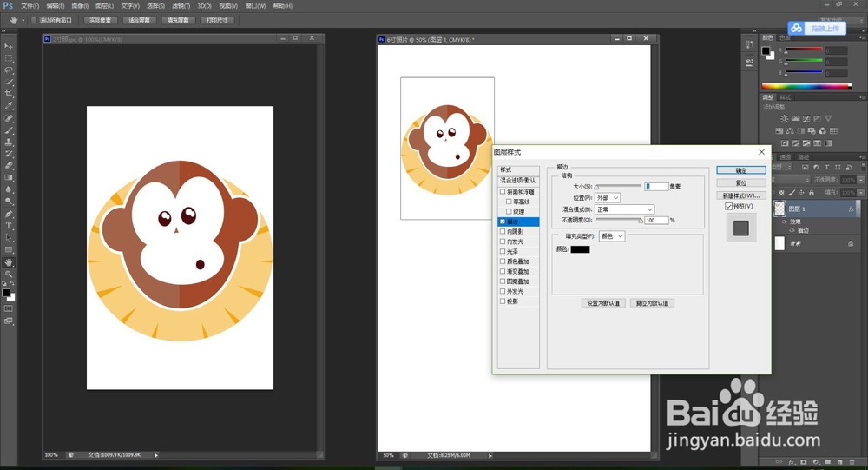This screenshot has width=868, height=470.
Task: Click the 复位 button
Action: (741, 183)
